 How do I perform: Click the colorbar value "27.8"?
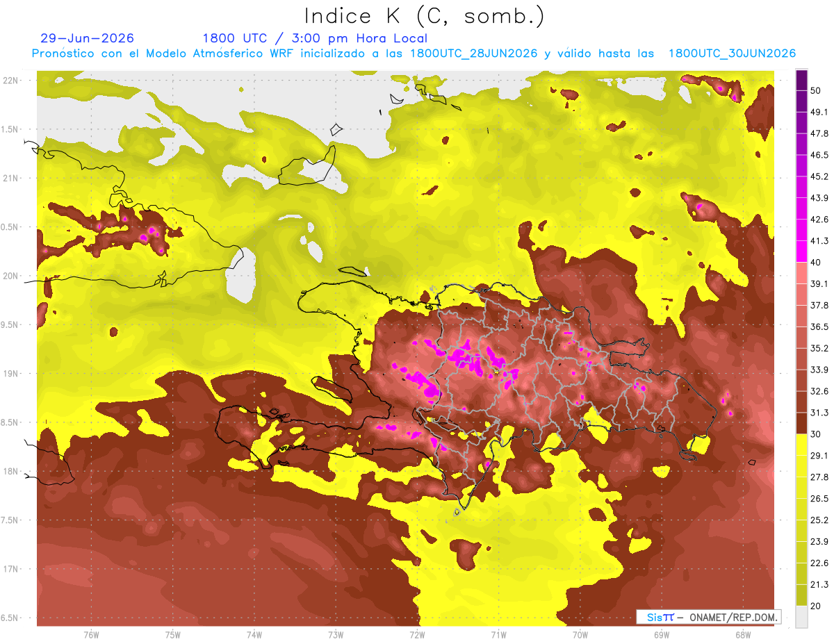(x=819, y=477)
